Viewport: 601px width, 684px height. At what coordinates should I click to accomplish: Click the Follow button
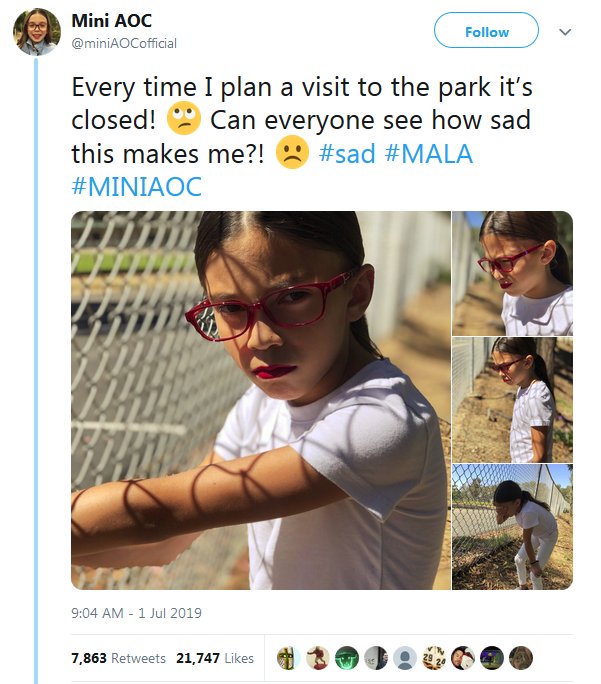tap(486, 32)
